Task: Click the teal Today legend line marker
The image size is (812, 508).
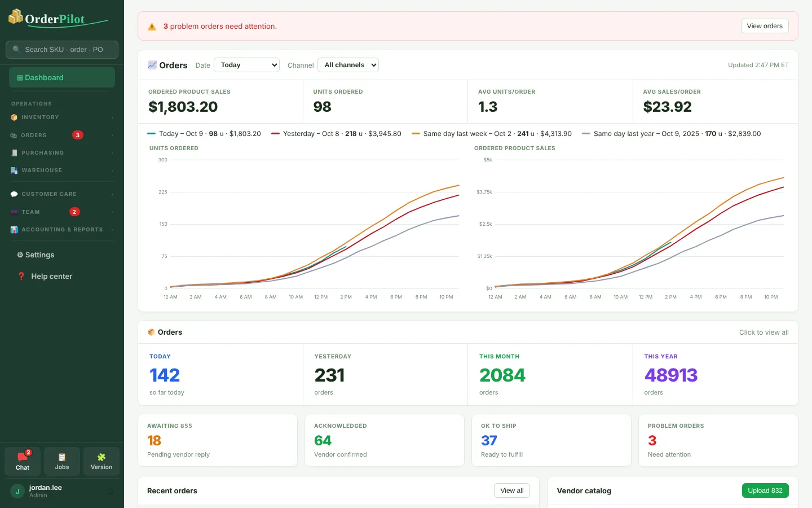Action: click(151, 134)
